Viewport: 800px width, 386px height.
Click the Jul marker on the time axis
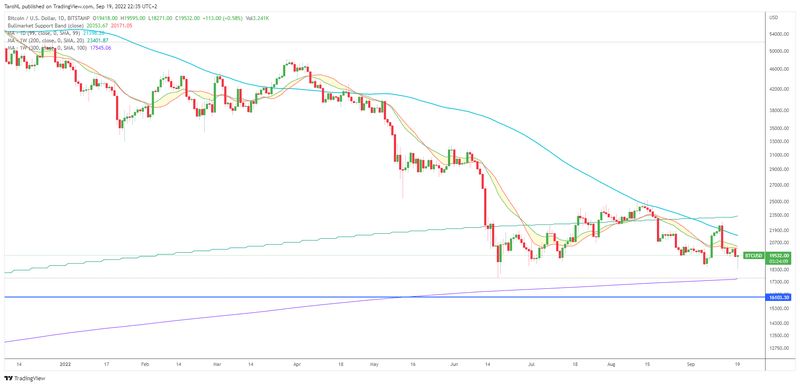531,365
